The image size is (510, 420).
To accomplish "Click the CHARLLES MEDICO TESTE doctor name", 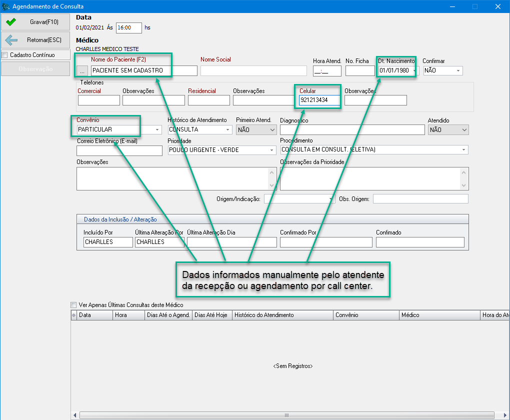I will point(107,49).
